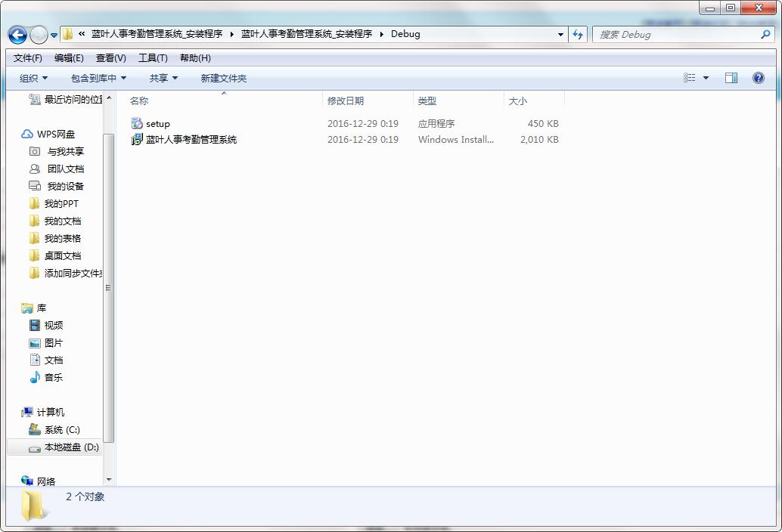Expand the 共享 dropdown

point(163,78)
